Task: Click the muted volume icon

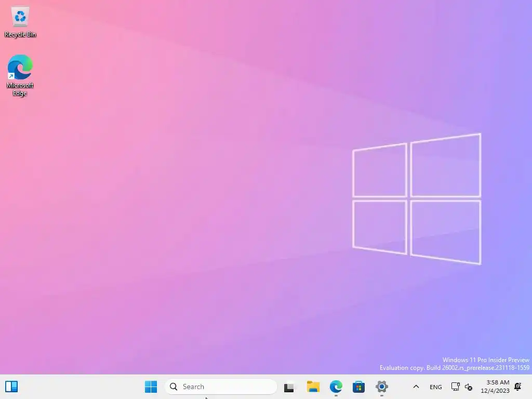Action: pyautogui.click(x=469, y=387)
